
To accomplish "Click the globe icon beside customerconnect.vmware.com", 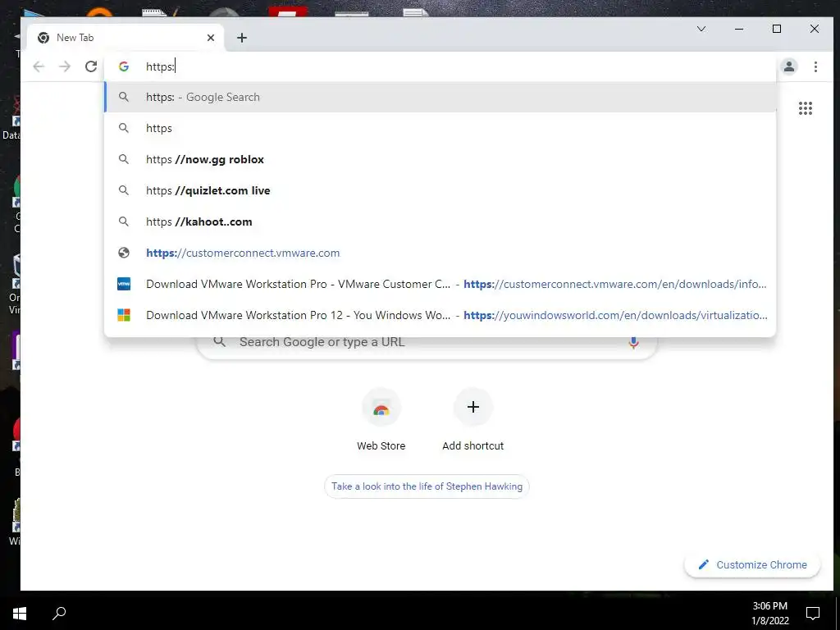I will pyautogui.click(x=124, y=253).
